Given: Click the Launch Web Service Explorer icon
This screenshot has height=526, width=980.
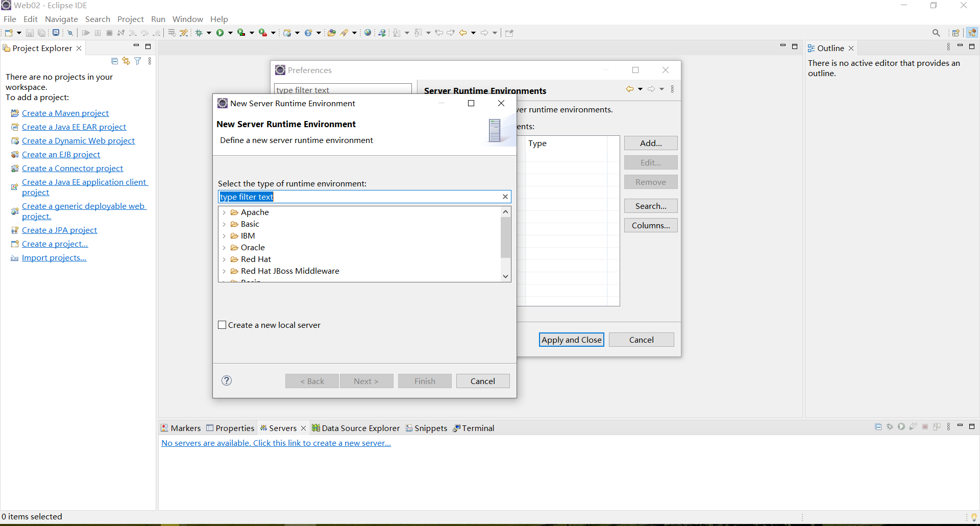Looking at the screenshot, I should (x=382, y=33).
